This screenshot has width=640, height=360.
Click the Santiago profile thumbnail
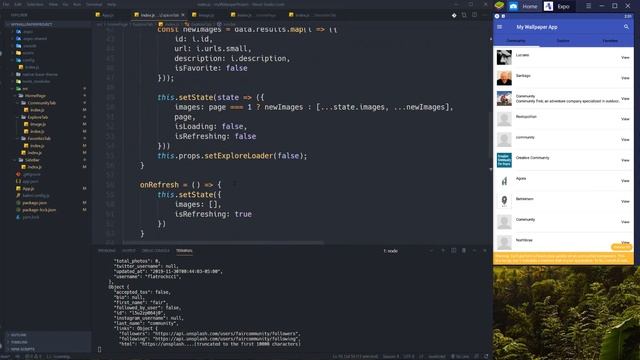[504, 78]
